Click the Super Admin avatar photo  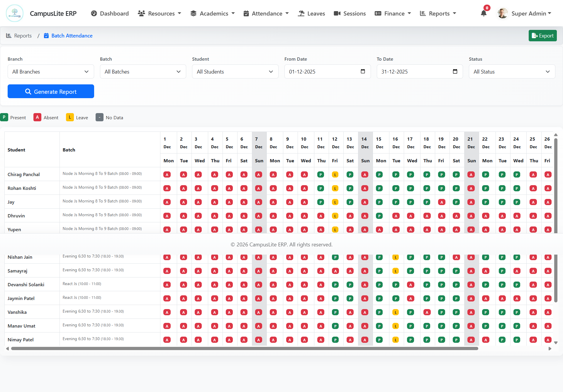[x=503, y=13]
